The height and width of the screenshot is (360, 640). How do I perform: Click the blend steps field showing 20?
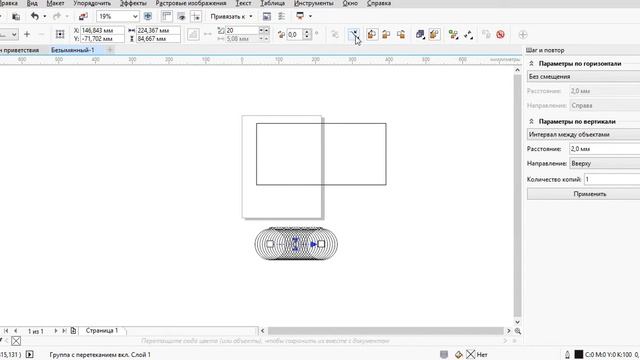[242, 31]
